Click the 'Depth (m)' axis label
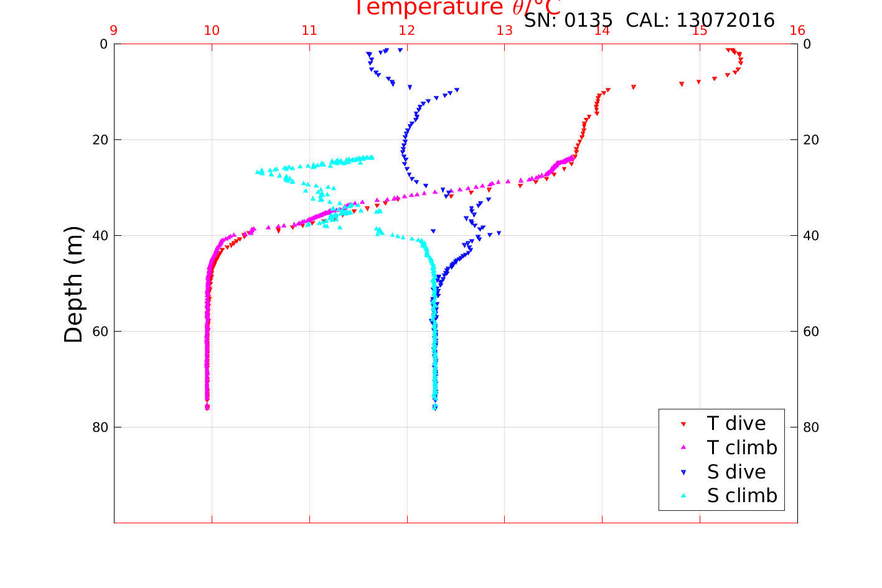The width and height of the screenshot is (882, 588). click(x=73, y=284)
